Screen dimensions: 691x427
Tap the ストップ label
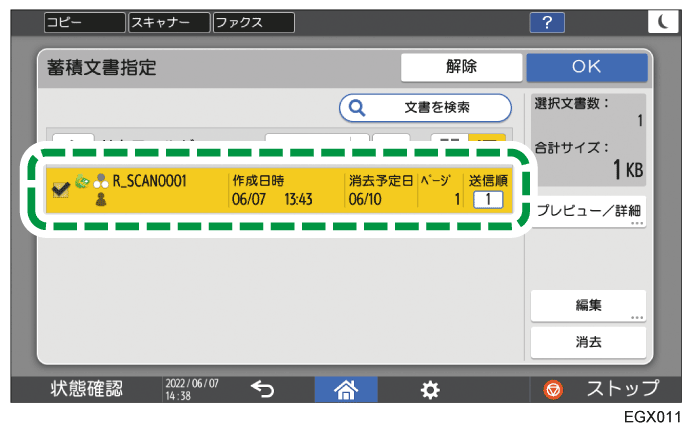[623, 389]
